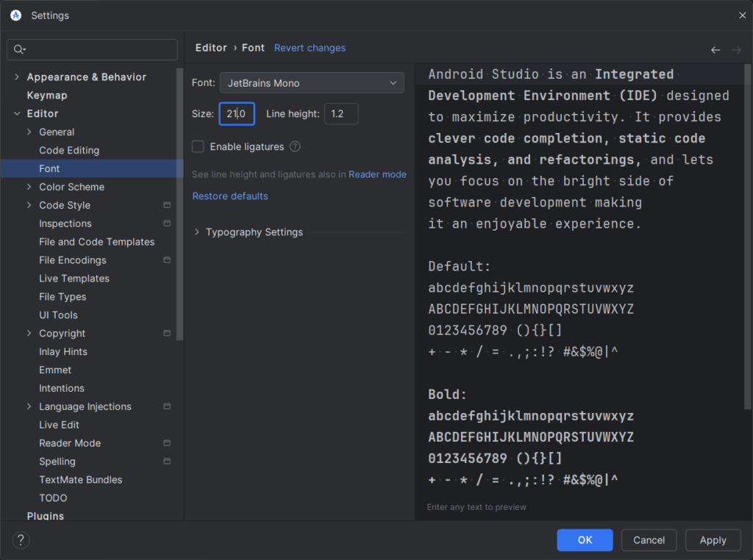Open the Font dropdown showing JetBrains Mono
Image resolution: width=753 pixels, height=560 pixels.
point(312,83)
